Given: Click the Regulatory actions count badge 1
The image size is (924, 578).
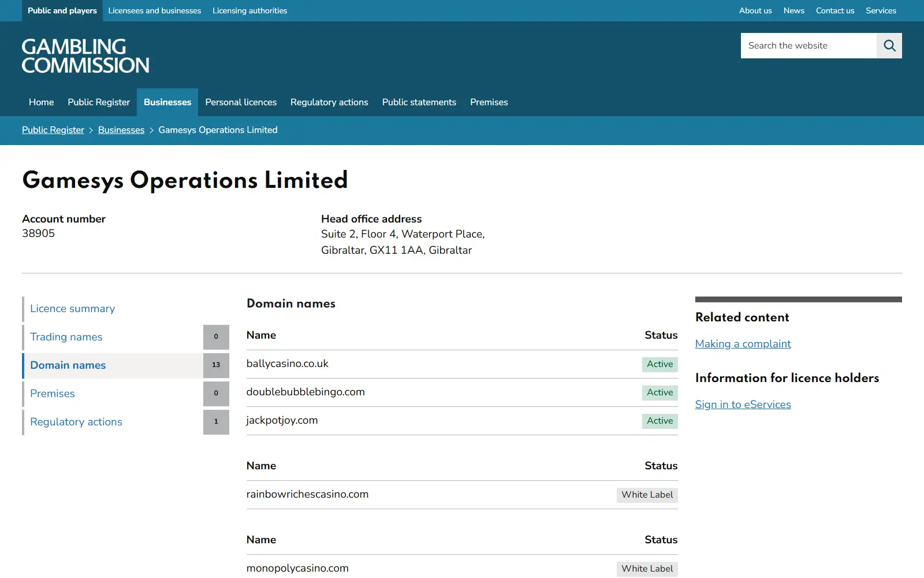Looking at the screenshot, I should click(x=216, y=422).
